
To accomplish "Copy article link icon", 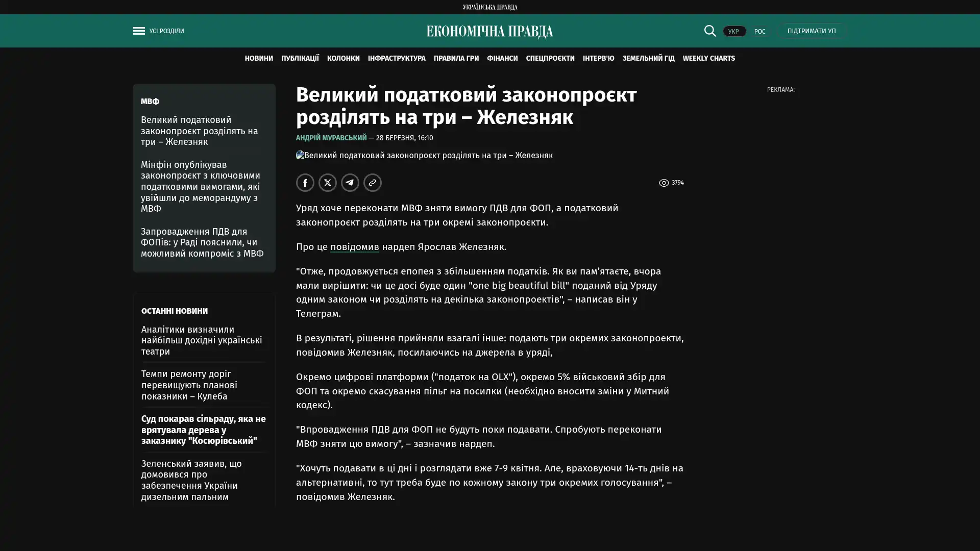I will click(373, 183).
